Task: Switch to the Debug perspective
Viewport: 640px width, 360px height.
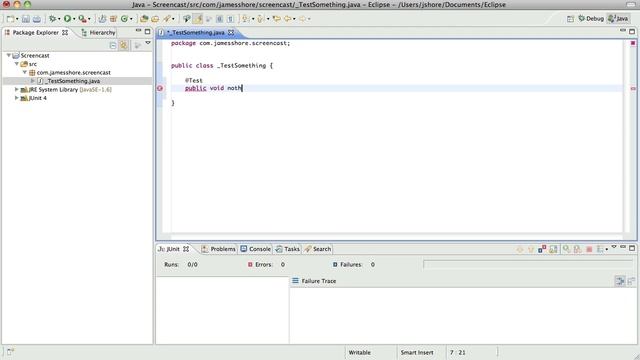Action: (x=591, y=19)
